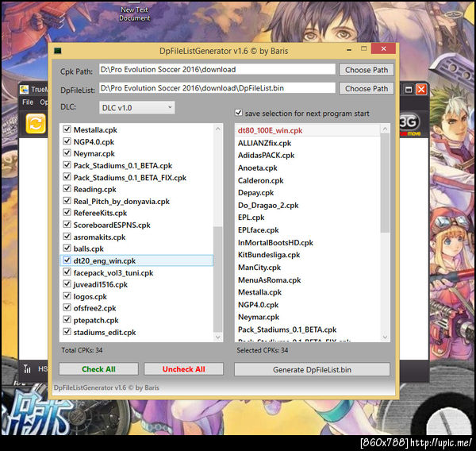Close the background TrueMove window

click(420, 90)
